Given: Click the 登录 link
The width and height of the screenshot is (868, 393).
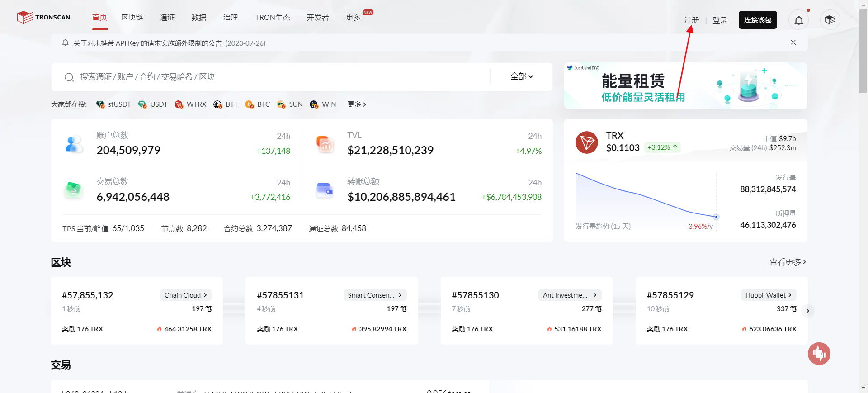Looking at the screenshot, I should coord(720,20).
